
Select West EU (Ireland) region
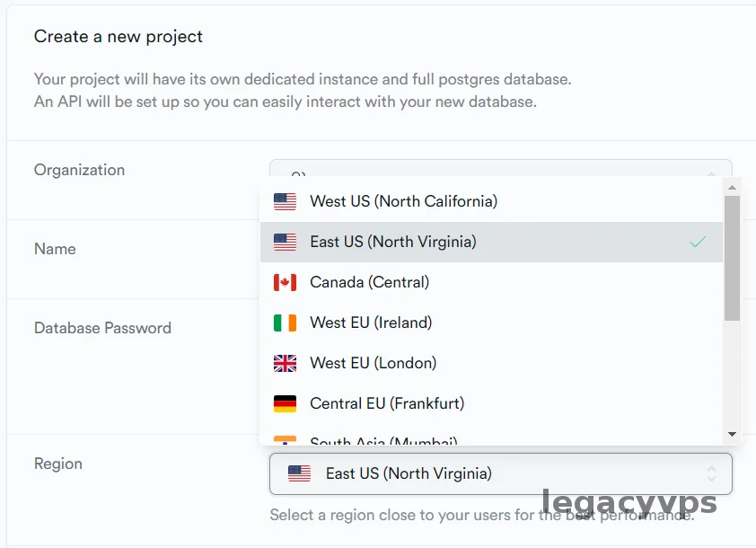pos(371,323)
